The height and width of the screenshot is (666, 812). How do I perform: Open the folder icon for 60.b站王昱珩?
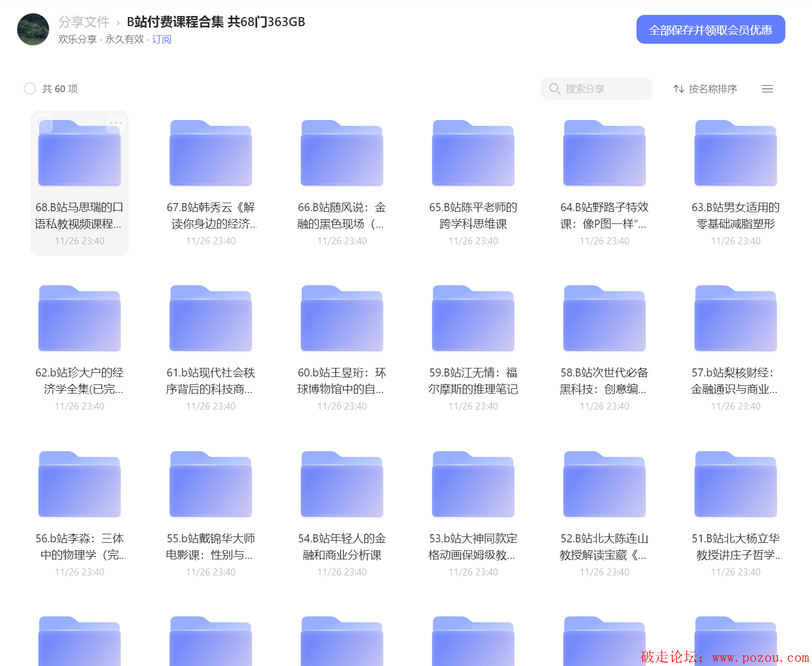pyautogui.click(x=342, y=318)
